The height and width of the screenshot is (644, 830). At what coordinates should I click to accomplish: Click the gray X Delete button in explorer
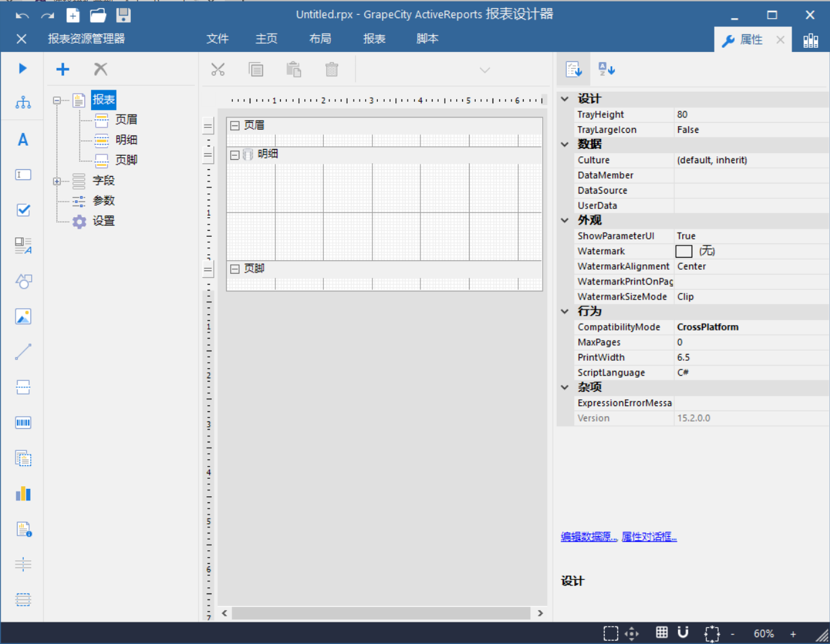click(x=101, y=69)
